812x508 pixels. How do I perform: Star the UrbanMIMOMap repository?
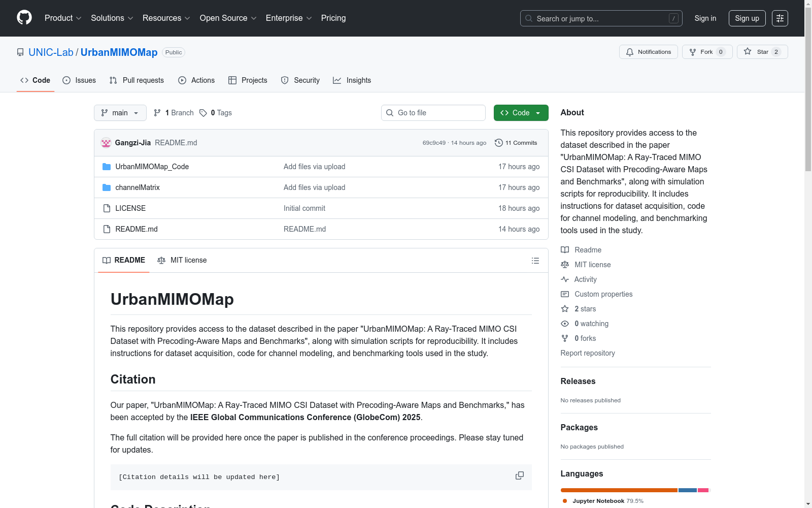[762, 52]
